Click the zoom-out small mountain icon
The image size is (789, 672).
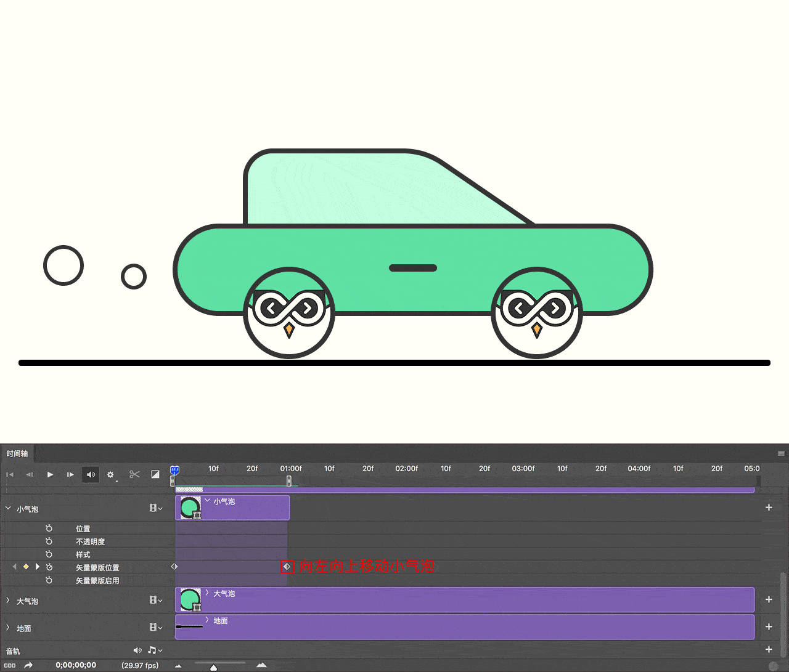(x=178, y=666)
